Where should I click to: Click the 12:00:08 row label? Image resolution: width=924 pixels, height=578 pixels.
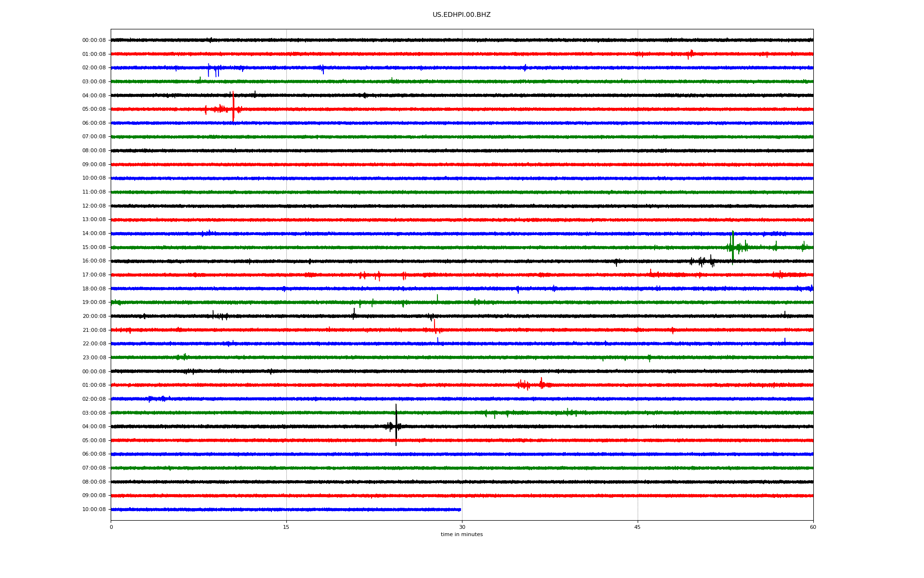94,206
